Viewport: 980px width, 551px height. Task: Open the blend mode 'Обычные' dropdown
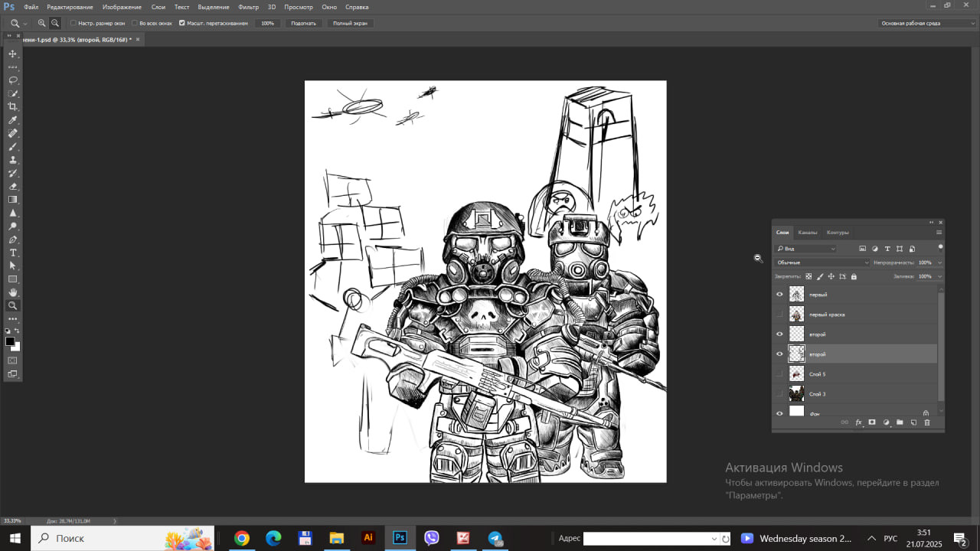(x=822, y=262)
